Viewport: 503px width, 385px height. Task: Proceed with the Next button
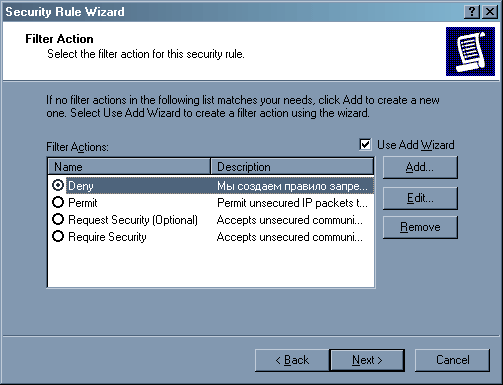[x=367, y=360]
